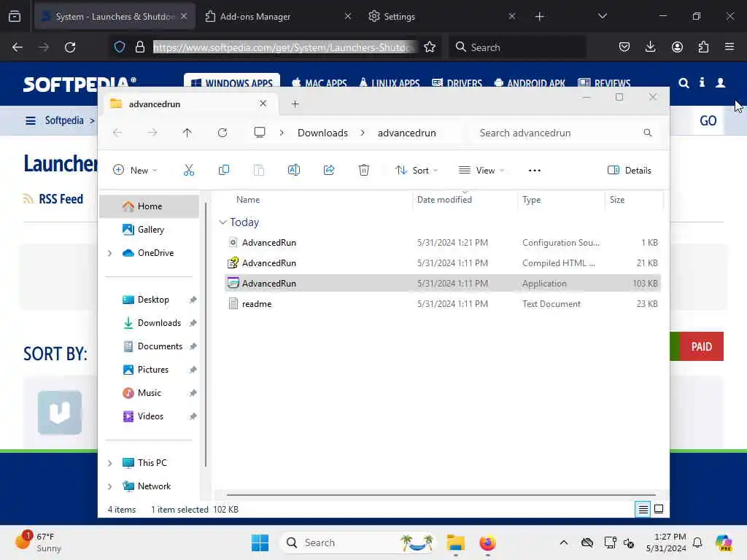Viewport: 747px width, 560px height.
Task: Click the Delete trash icon in Explorer
Action: (x=363, y=170)
